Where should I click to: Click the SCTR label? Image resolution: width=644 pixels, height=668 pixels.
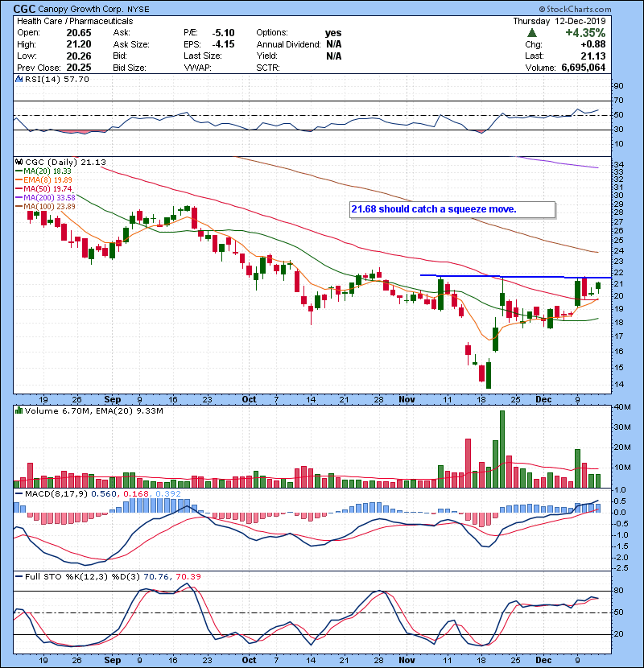tap(268, 68)
